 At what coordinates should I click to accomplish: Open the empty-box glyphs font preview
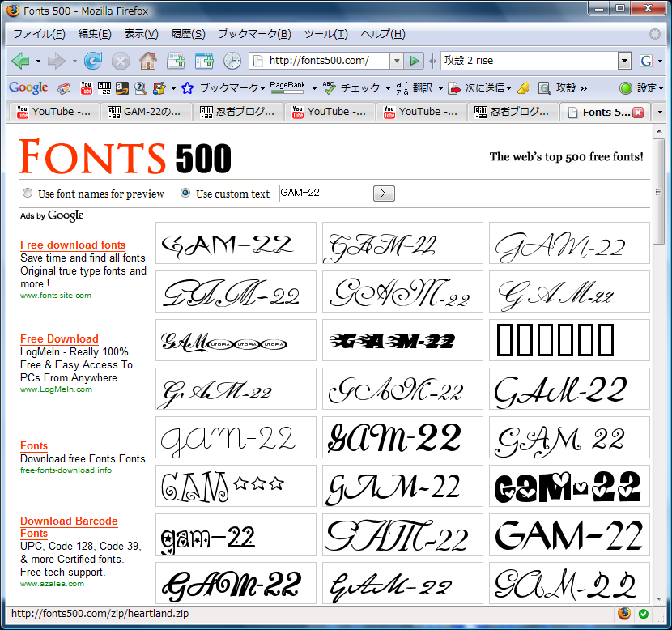569,340
